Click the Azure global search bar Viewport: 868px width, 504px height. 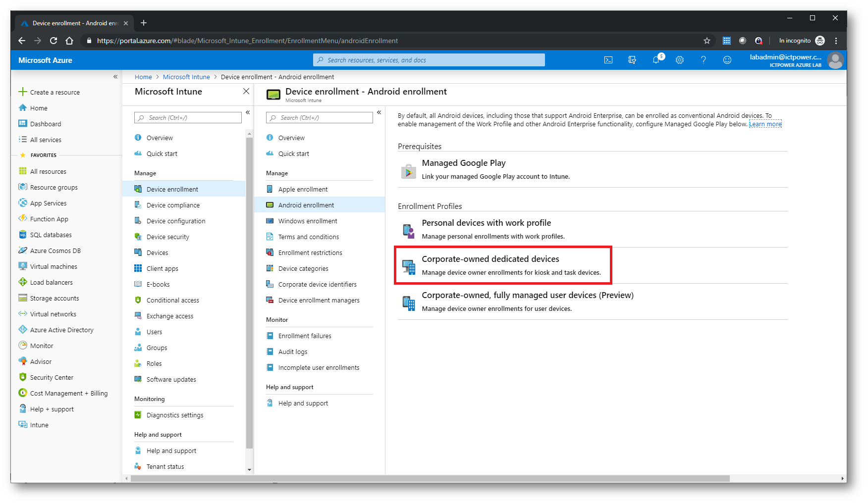429,60
